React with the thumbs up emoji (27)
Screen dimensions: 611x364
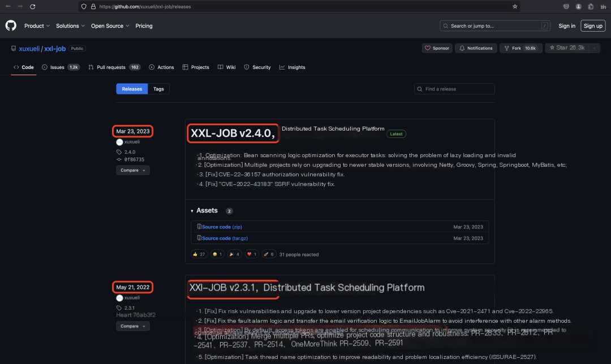pos(199,254)
